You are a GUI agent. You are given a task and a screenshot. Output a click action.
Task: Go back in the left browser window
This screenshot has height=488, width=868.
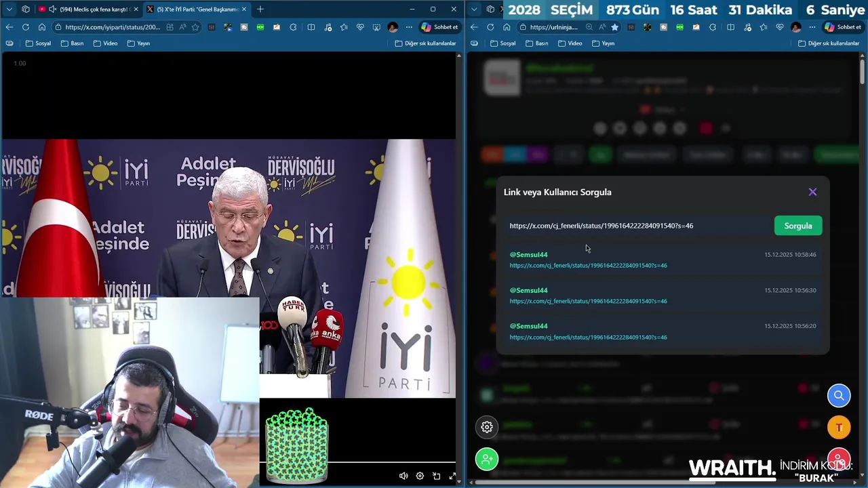click(x=9, y=27)
